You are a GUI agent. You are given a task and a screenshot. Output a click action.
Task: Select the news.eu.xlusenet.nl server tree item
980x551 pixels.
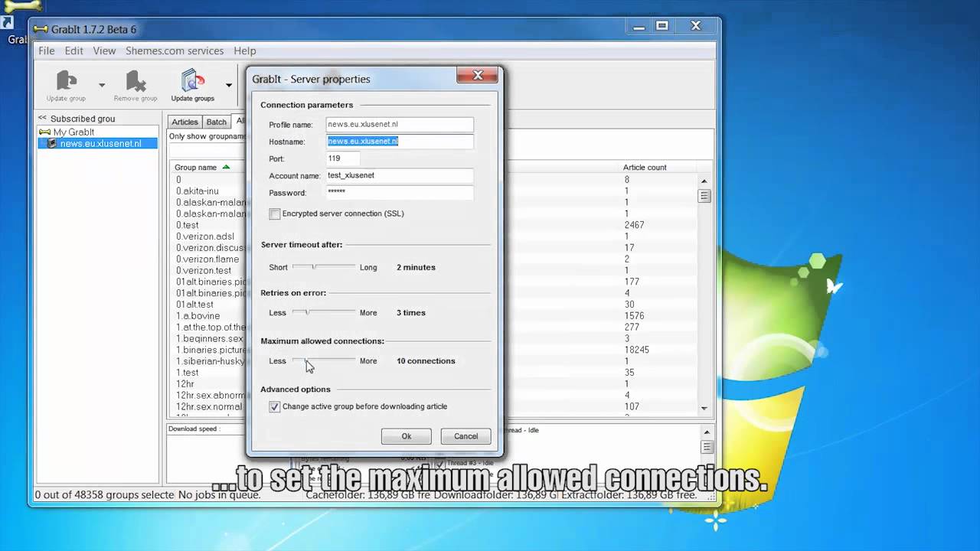100,143
